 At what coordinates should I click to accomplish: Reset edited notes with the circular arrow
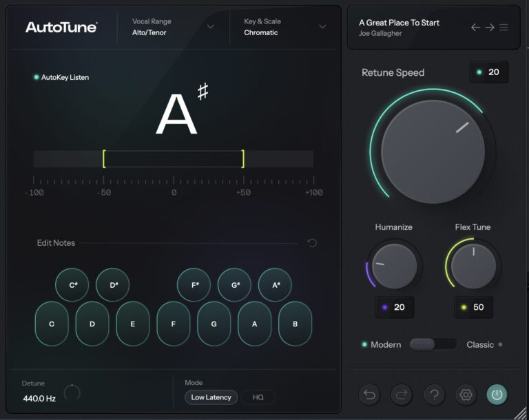312,243
